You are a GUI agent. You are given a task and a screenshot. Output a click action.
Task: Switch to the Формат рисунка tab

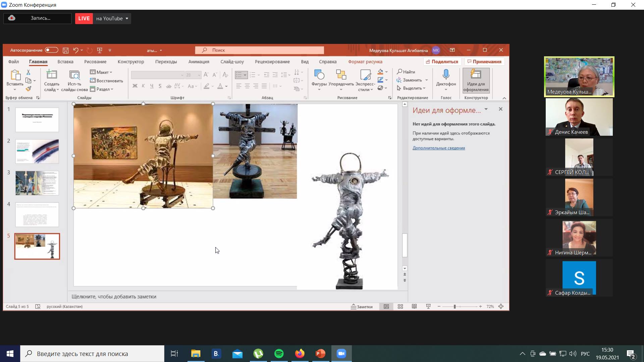365,62
